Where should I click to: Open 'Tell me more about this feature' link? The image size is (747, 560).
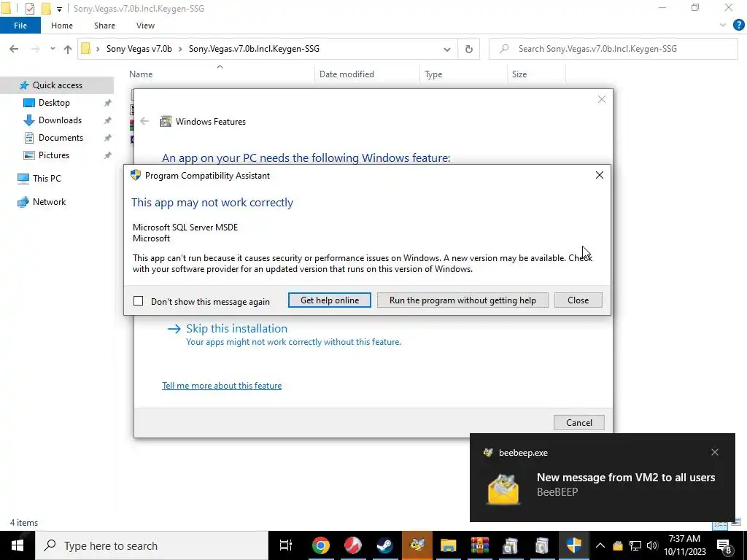tap(222, 386)
